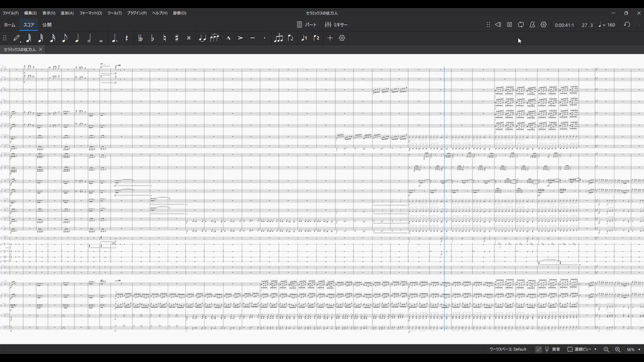Open the 表示(V) menu
The image size is (644, 362).
click(x=49, y=13)
